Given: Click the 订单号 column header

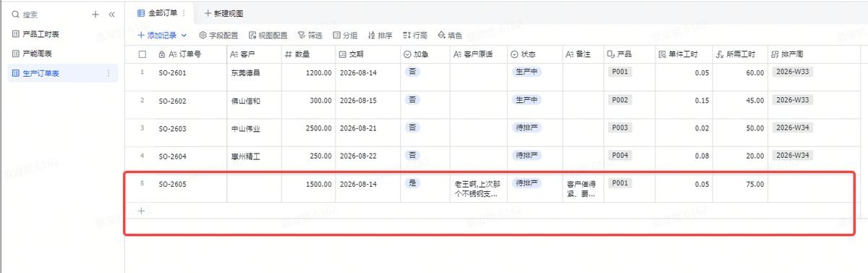Looking at the screenshot, I should point(190,54).
